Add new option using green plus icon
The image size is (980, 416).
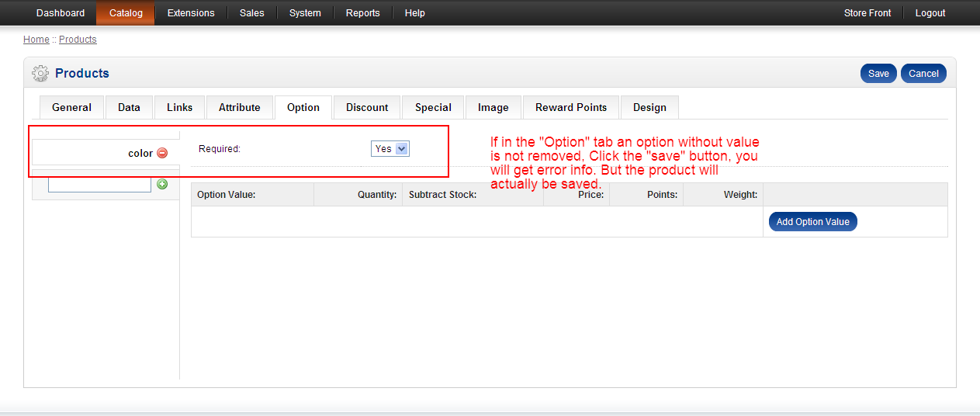pos(162,184)
